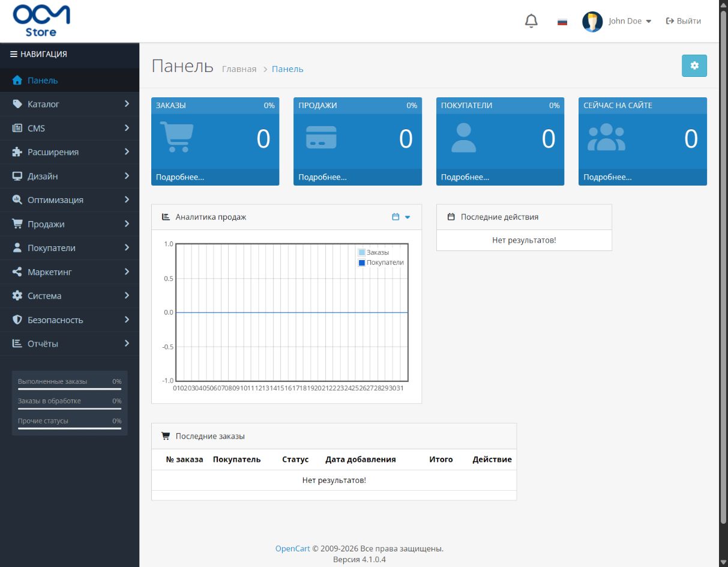
Task: Click the OCM Store logo
Action: pos(41,21)
